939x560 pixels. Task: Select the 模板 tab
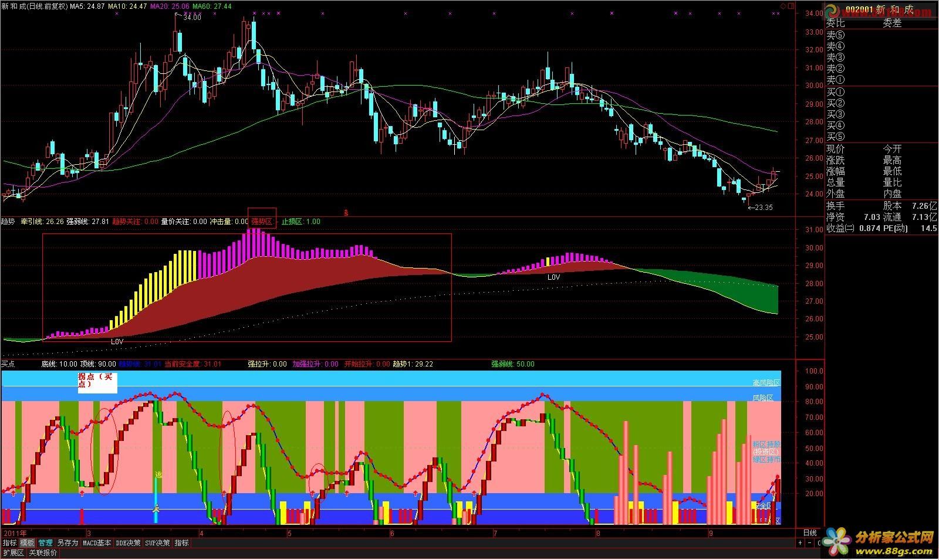click(28, 543)
